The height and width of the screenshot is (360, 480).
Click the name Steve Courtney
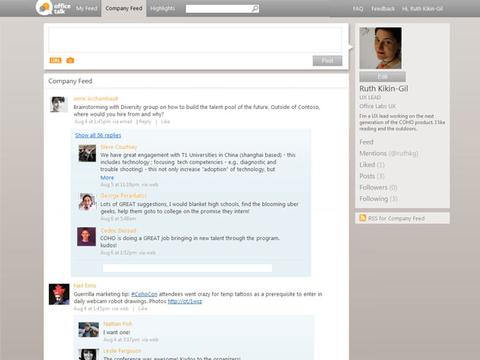click(119, 147)
